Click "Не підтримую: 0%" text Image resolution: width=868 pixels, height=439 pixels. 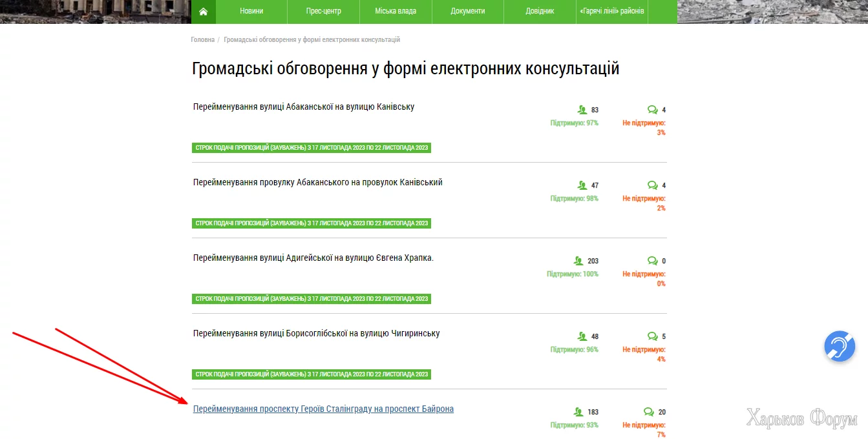pyautogui.click(x=644, y=278)
